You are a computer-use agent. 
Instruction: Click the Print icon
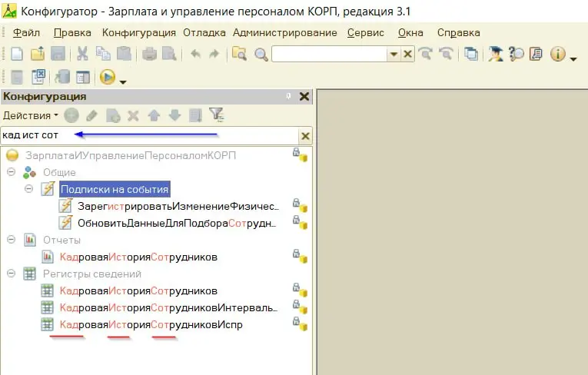coord(149,55)
